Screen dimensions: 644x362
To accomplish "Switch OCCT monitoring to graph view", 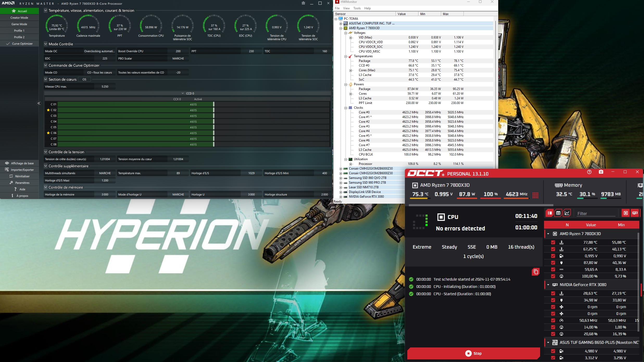I will [567, 213].
